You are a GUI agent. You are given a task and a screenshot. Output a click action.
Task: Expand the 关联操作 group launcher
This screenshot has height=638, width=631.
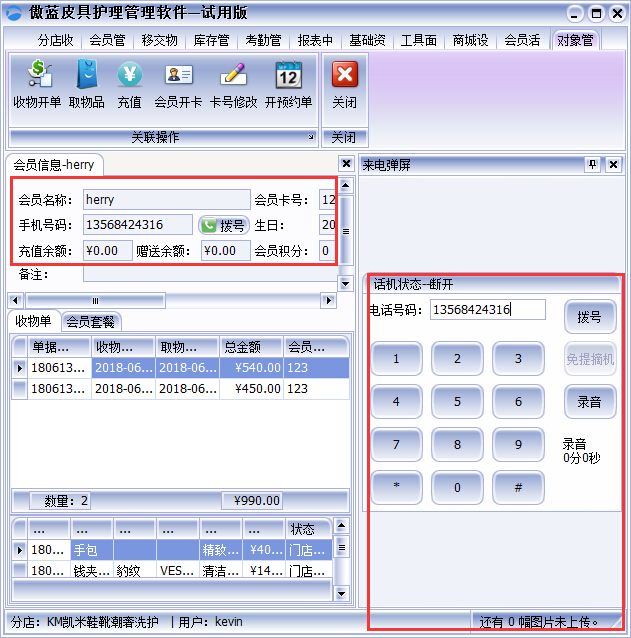[x=311, y=137]
